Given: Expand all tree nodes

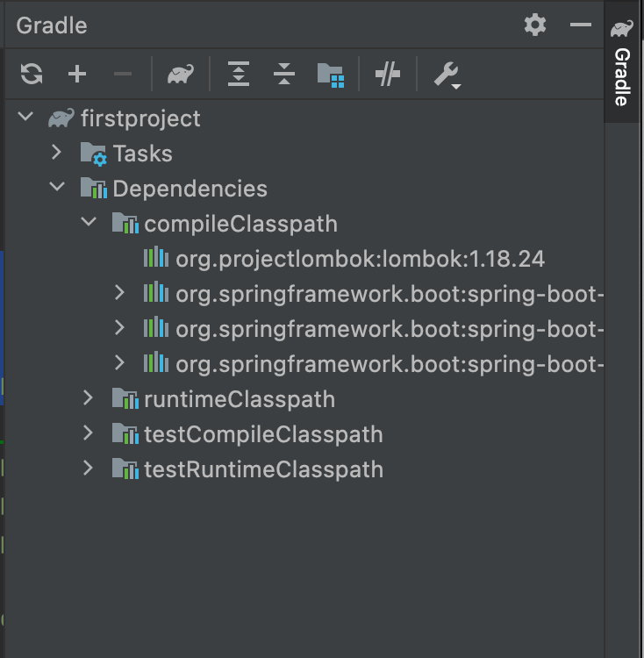Looking at the screenshot, I should click(x=239, y=74).
